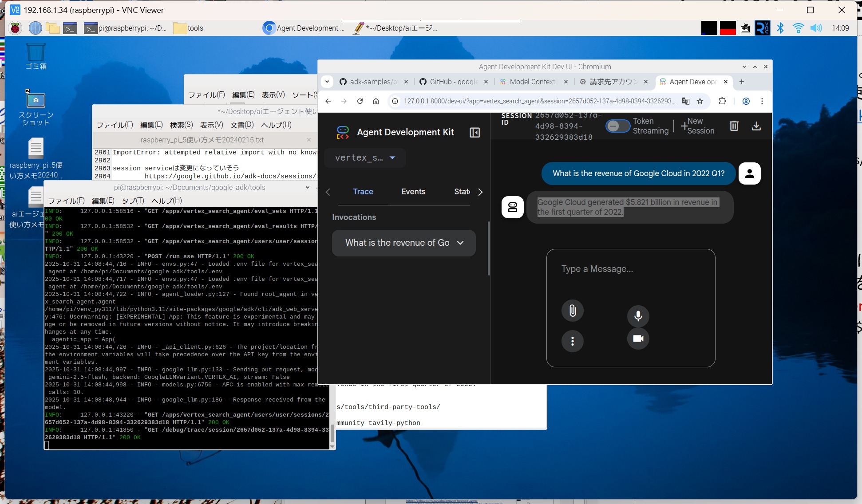Click the microphone icon in message box

coord(638,316)
